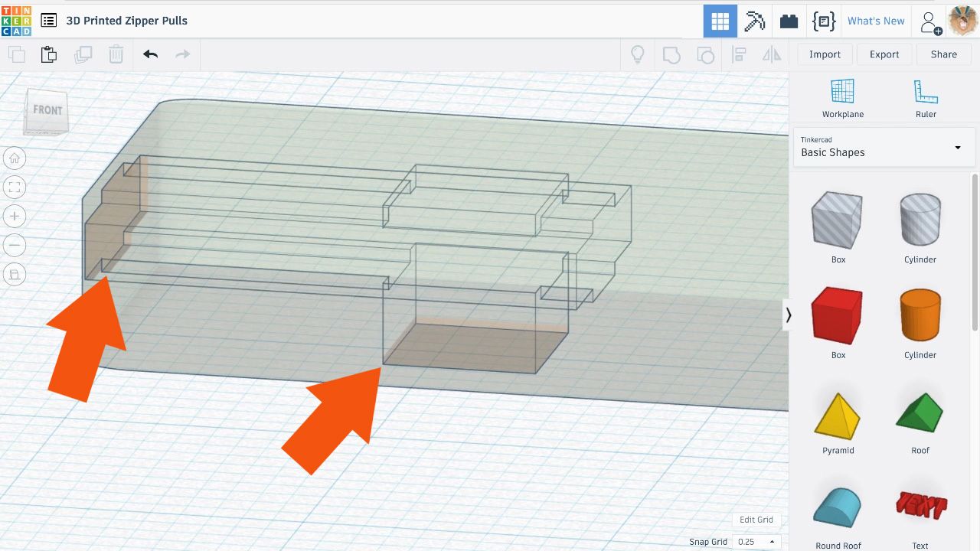The image size is (980, 551).
Task: Open the Edit Grid settings
Action: coord(756,520)
